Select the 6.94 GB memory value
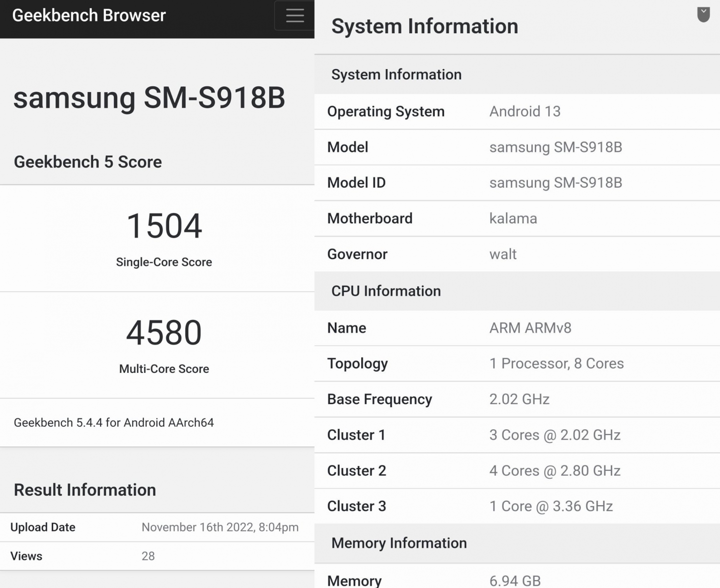 (x=515, y=581)
